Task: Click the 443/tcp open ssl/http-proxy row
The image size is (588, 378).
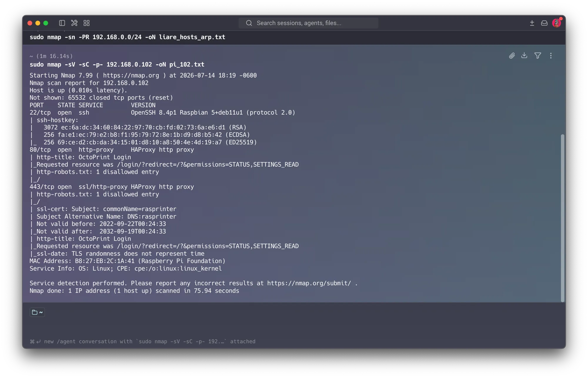Action: 112,187
